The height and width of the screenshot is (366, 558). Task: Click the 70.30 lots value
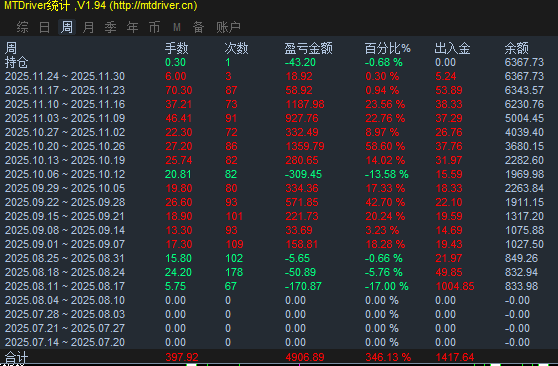(179, 90)
